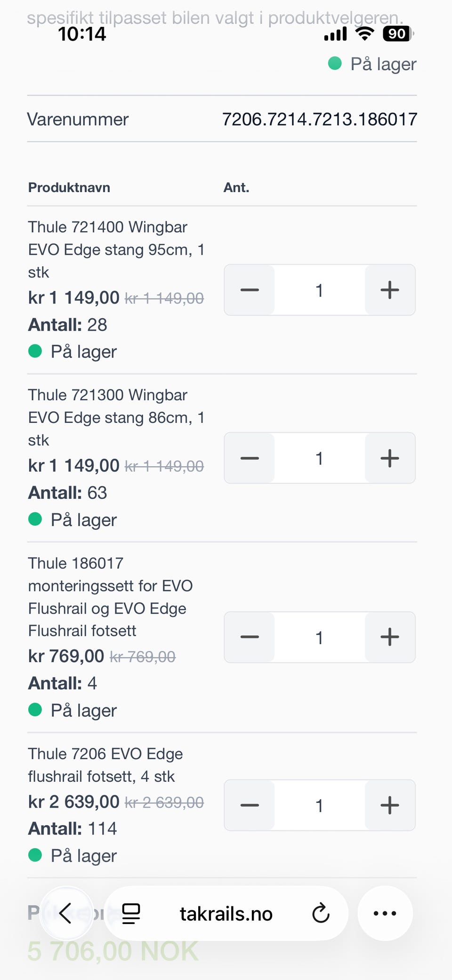Edit quantity field for Wingbar 86cm
This screenshot has height=980, width=452.
point(319,458)
